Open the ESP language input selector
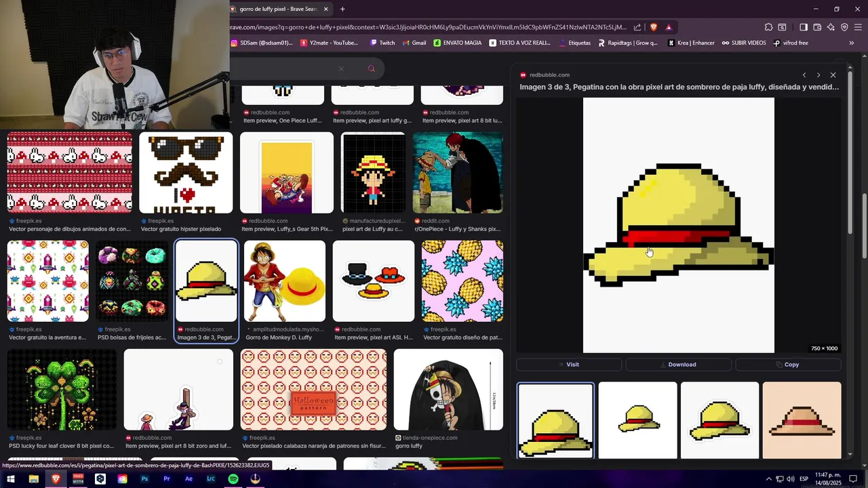The image size is (868, 488). click(804, 479)
